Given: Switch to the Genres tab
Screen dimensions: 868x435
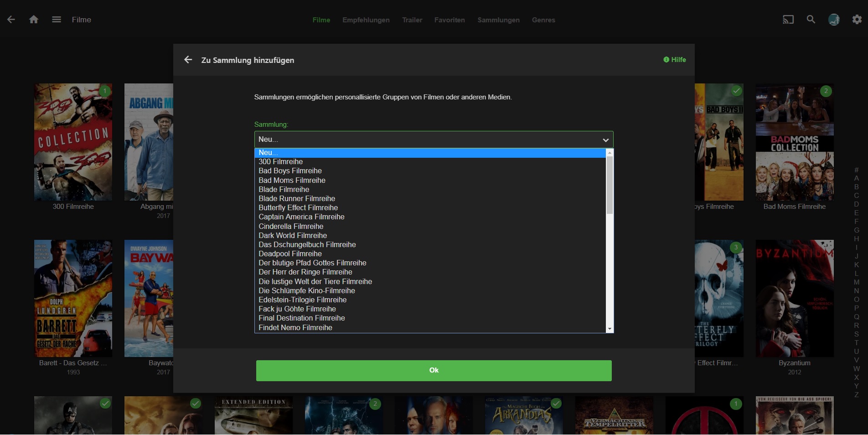Looking at the screenshot, I should tap(543, 20).
